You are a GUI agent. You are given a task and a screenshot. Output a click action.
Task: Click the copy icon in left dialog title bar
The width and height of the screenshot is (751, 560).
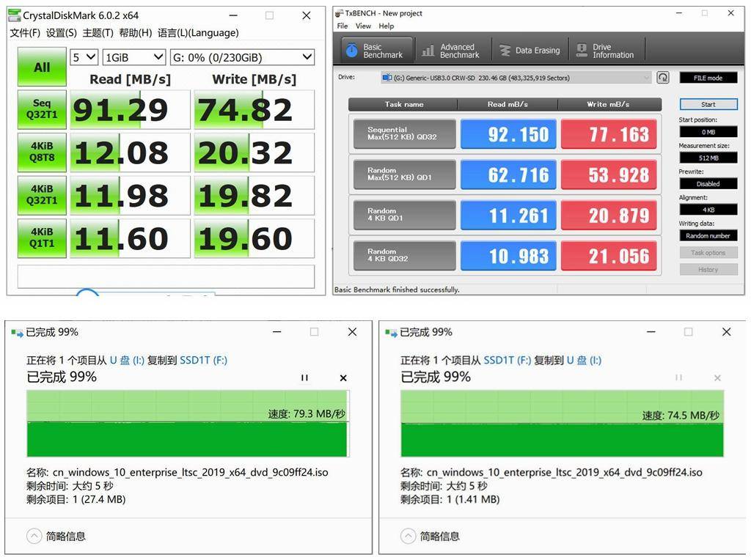(17, 333)
